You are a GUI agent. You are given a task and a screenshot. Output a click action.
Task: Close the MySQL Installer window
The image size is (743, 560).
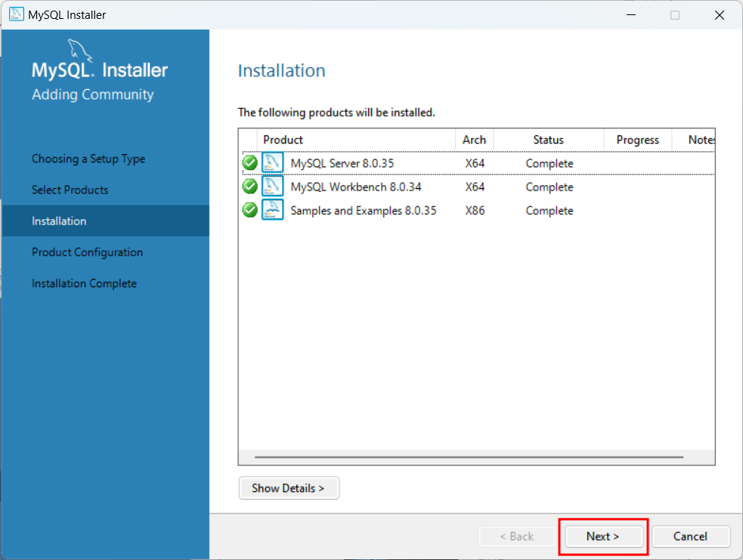pos(720,14)
